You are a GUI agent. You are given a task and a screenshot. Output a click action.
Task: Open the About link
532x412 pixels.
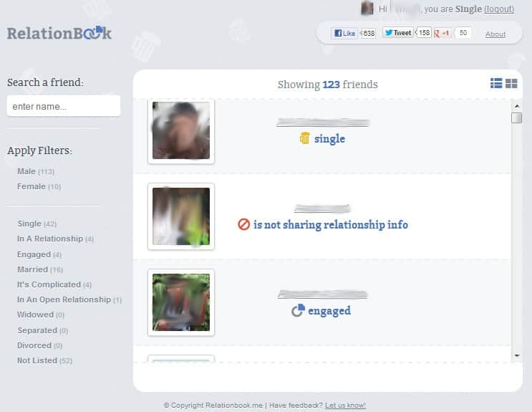(x=495, y=34)
